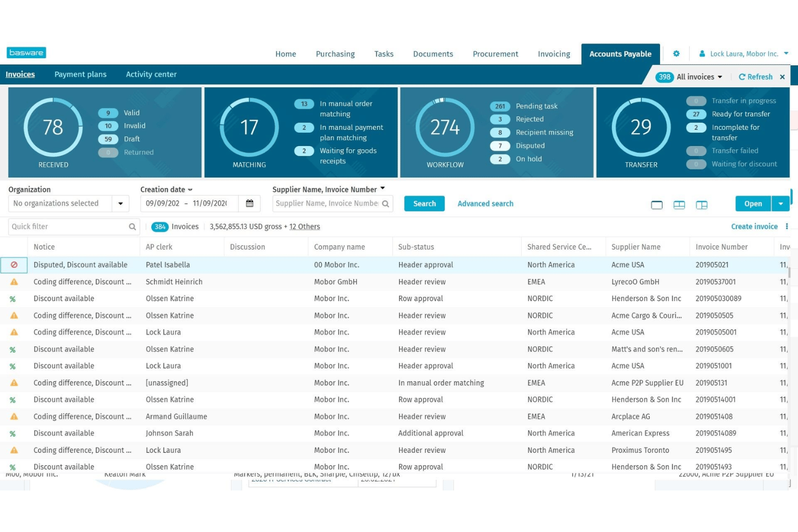Expand the Organization dropdown arrow
This screenshot has height=532, width=798.
121,204
